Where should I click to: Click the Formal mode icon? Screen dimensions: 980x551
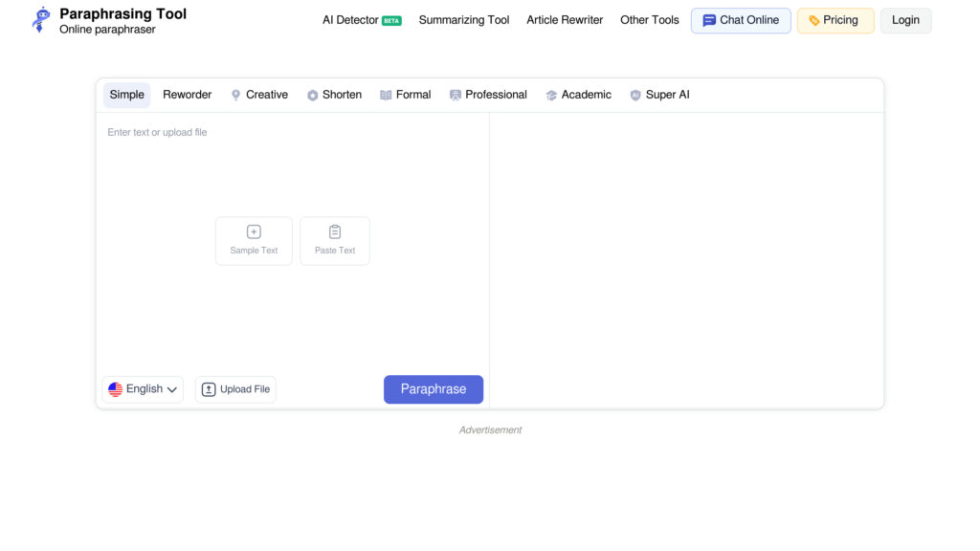point(386,95)
